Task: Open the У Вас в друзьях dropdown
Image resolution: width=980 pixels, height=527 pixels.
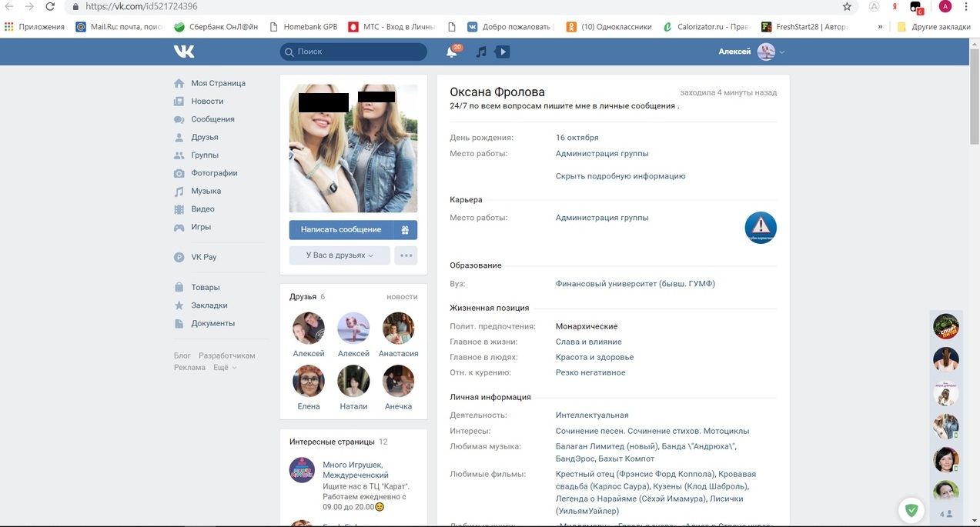Action: tap(339, 255)
